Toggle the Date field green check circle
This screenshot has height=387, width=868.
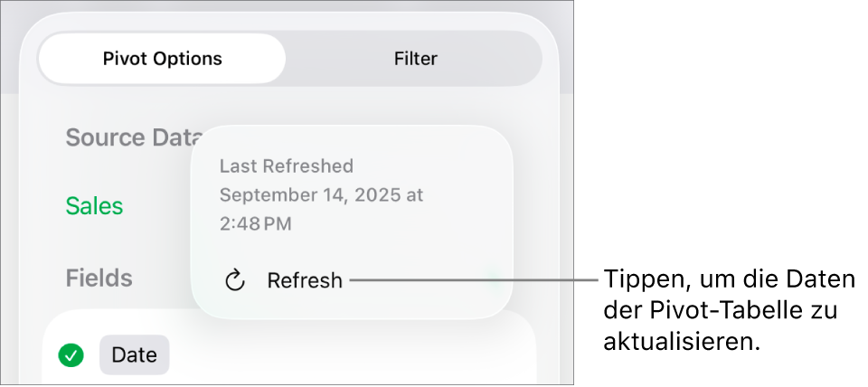71,355
